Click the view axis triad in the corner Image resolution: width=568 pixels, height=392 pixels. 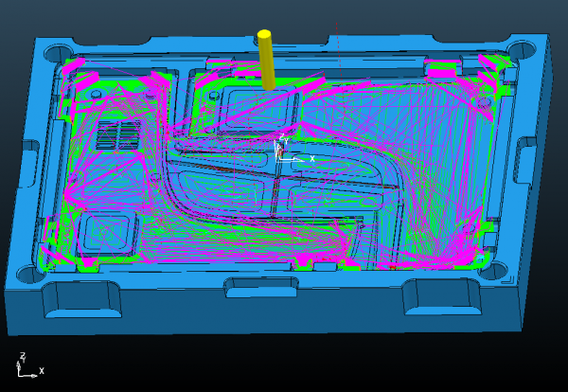point(26,367)
